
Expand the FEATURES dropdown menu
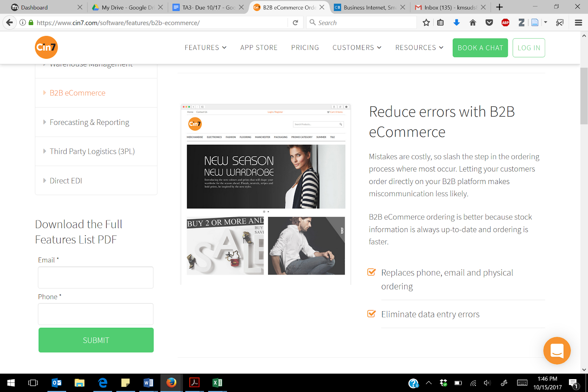(x=205, y=48)
